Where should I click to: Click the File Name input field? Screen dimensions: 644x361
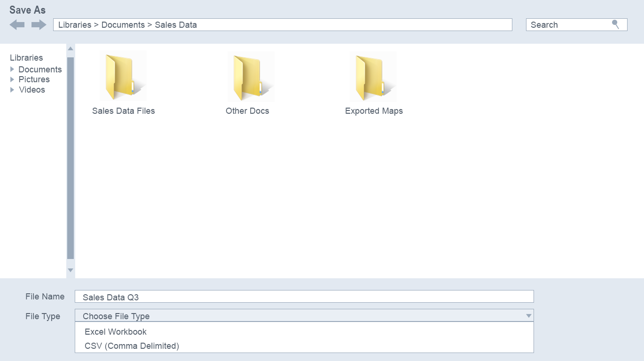point(304,297)
